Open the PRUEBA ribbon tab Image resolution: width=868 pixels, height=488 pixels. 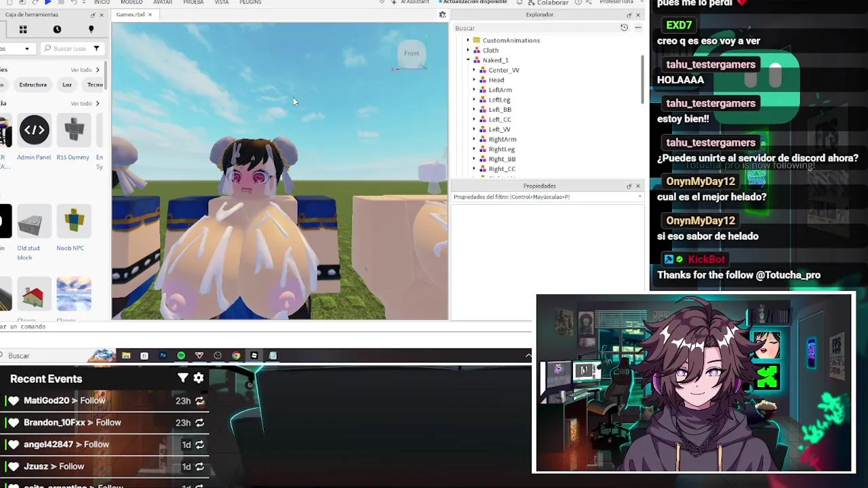(x=193, y=2)
